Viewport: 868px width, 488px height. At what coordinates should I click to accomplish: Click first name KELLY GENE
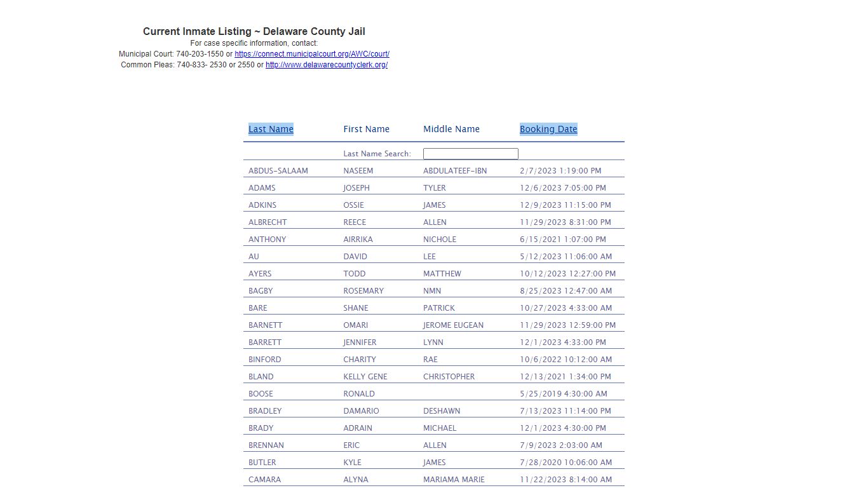tap(365, 377)
